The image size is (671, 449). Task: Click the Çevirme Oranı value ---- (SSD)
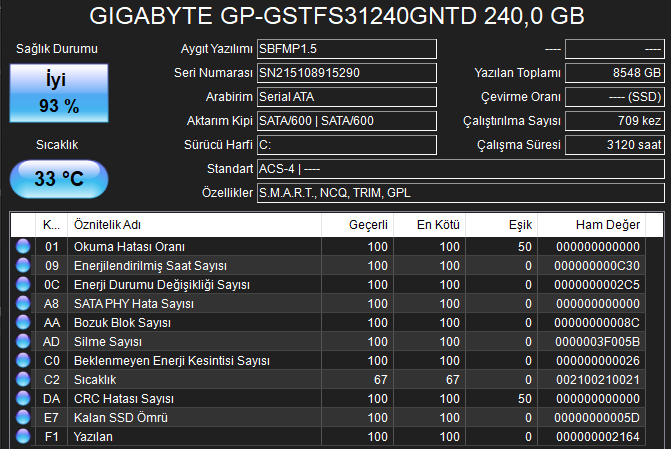tap(615, 97)
